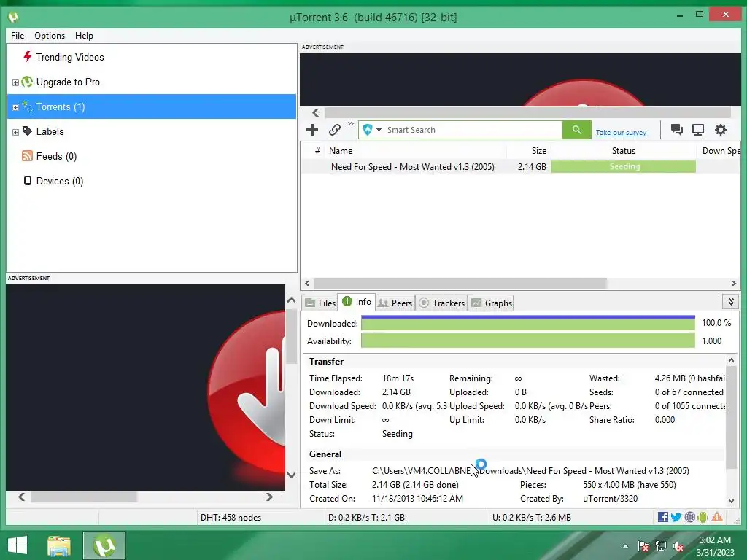Click the 2.14 GB size cell
Screen dimensions: 747x560
(532, 167)
